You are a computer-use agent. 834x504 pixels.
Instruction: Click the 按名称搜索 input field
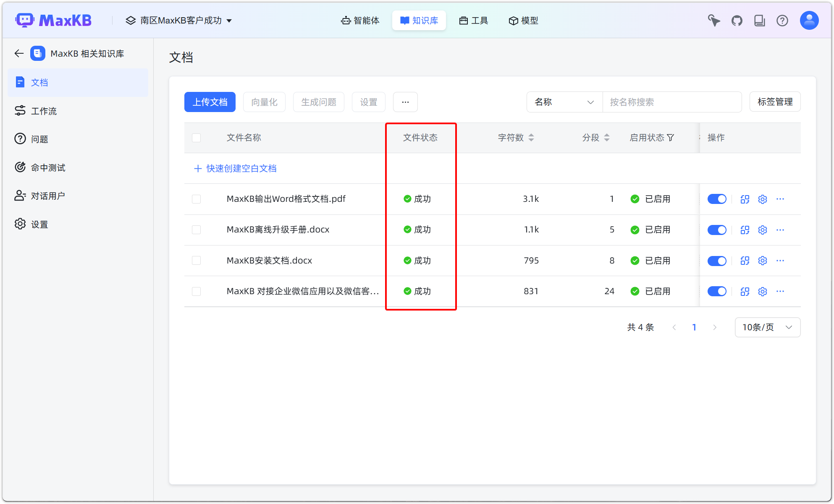point(672,102)
